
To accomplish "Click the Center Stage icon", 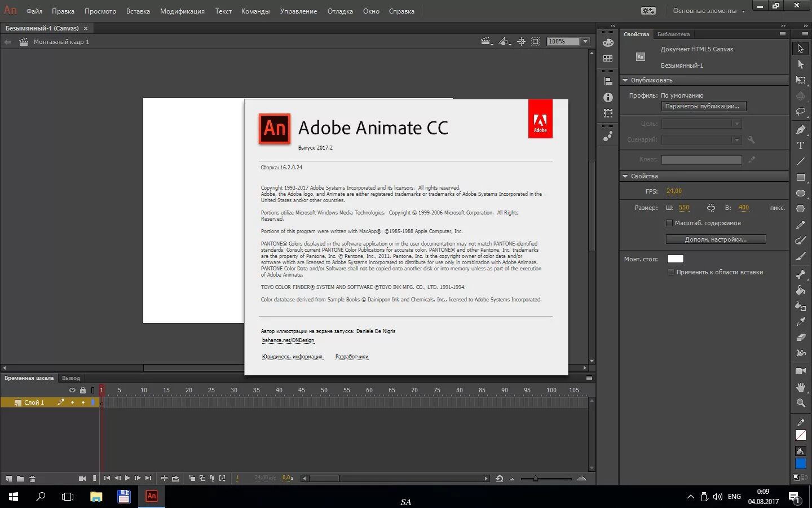I will 521,42.
